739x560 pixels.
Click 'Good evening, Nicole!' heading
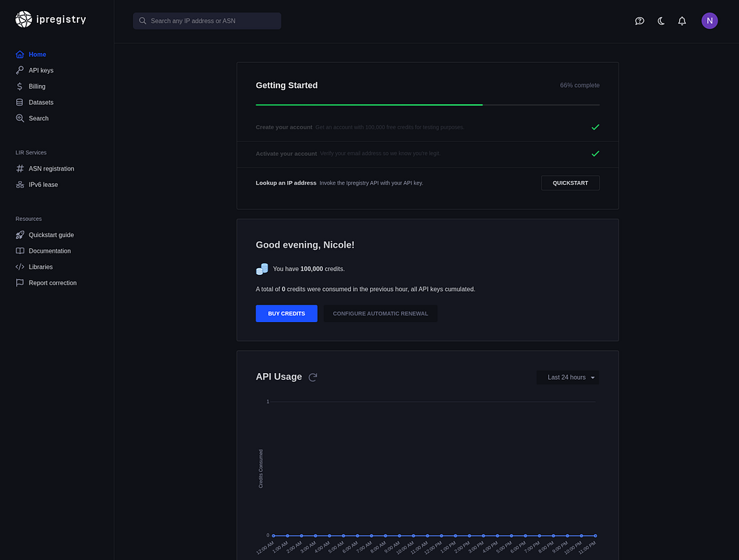click(305, 245)
